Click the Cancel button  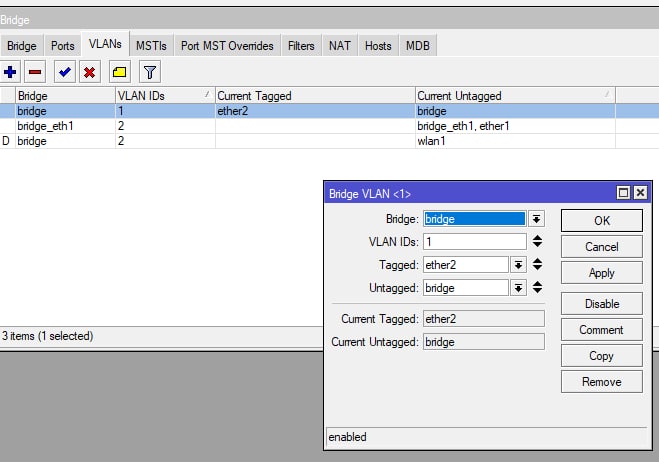pyautogui.click(x=601, y=247)
